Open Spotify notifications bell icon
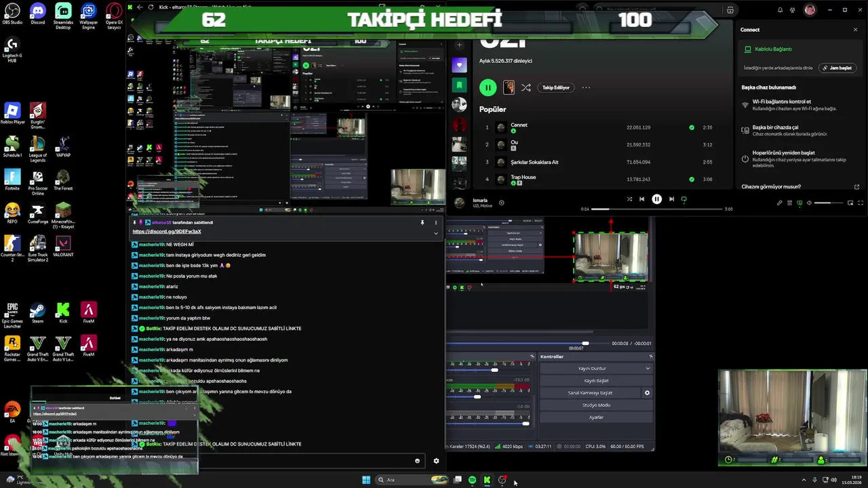This screenshot has width=868, height=488. pyautogui.click(x=780, y=10)
